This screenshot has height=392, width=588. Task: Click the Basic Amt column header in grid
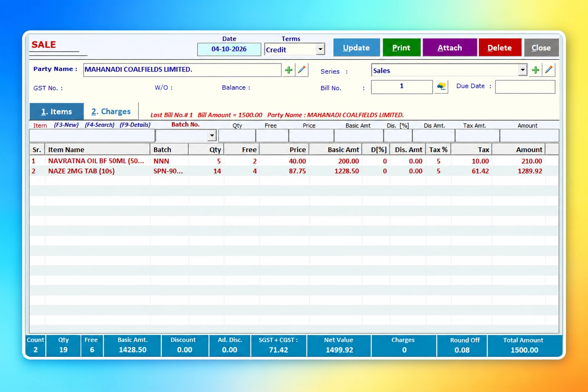pos(335,149)
